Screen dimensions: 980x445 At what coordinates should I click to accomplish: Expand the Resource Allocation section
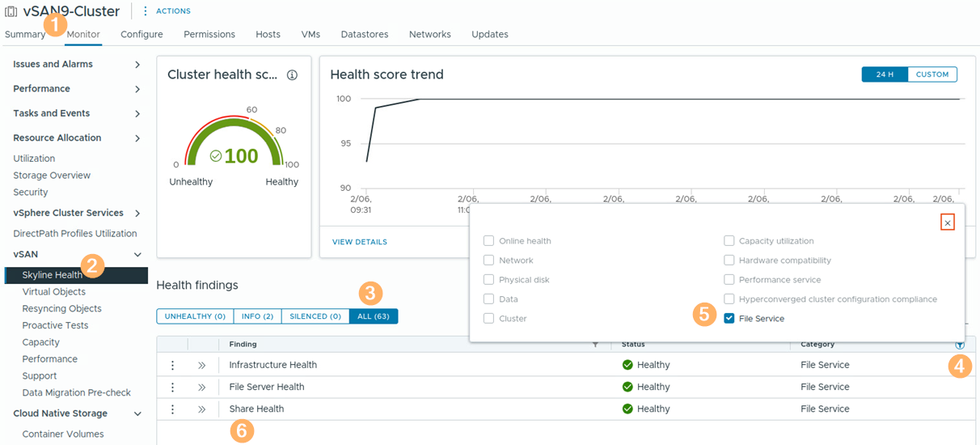click(137, 138)
